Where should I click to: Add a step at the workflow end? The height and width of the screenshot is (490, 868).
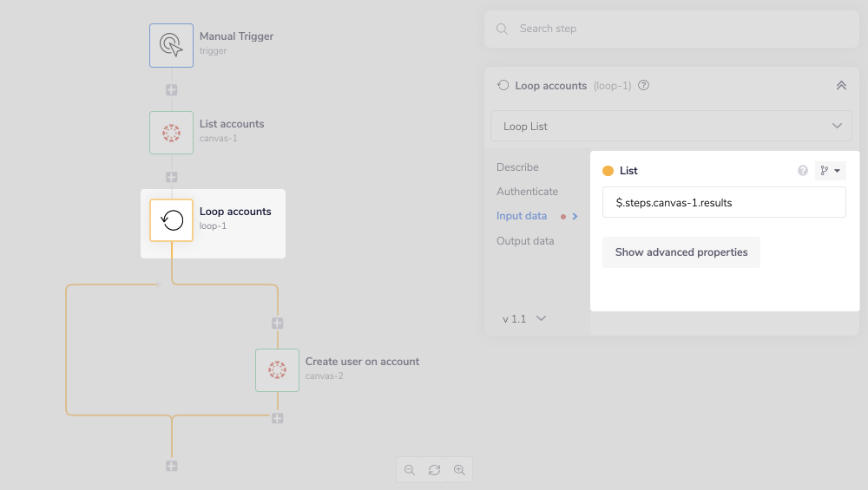pos(171,466)
